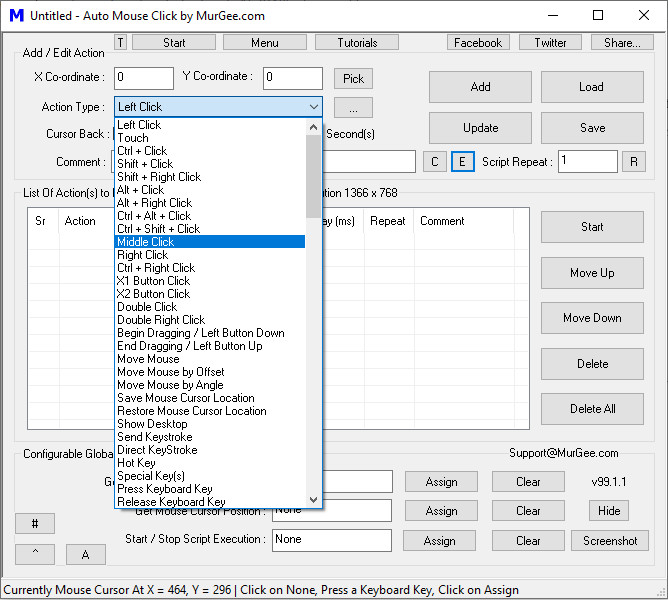Viewport: 668px width, 600px height.
Task: Click the Start / Stop Script Execution field
Action: [331, 540]
